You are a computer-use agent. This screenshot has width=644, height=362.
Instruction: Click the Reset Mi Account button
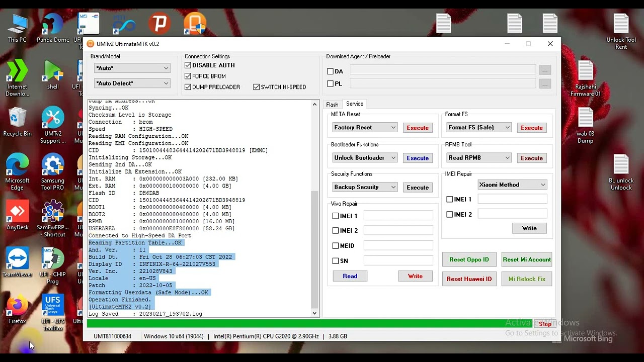pyautogui.click(x=527, y=259)
